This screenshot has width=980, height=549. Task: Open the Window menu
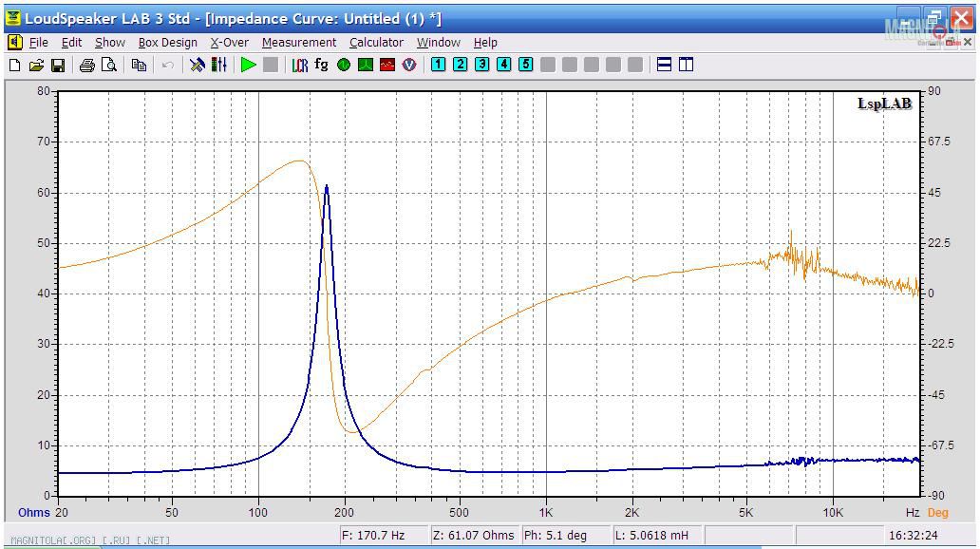point(439,43)
